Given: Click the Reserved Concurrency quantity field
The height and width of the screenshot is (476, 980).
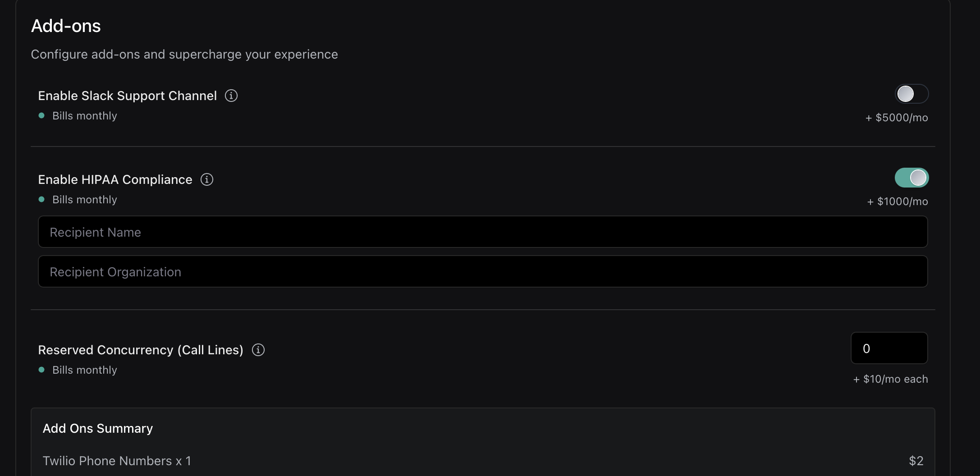Looking at the screenshot, I should [x=888, y=348].
